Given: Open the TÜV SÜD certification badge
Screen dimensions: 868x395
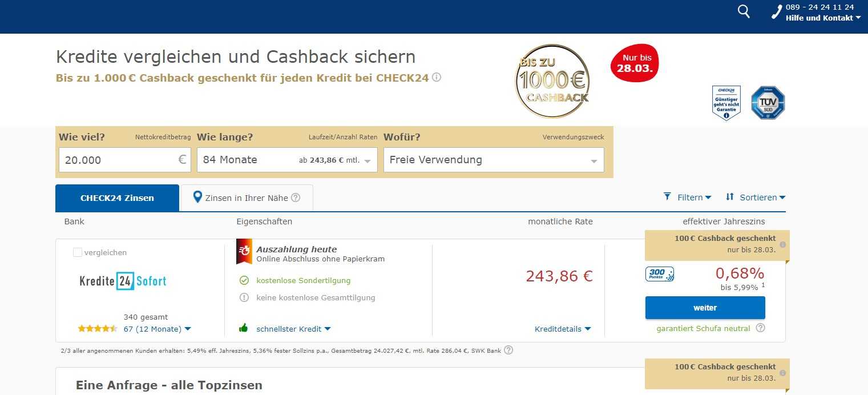Looking at the screenshot, I should click(768, 103).
